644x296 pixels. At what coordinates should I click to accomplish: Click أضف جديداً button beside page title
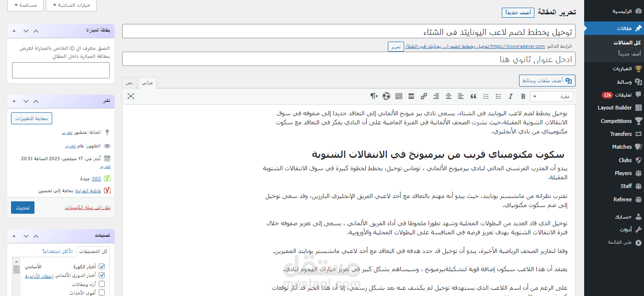(x=518, y=12)
